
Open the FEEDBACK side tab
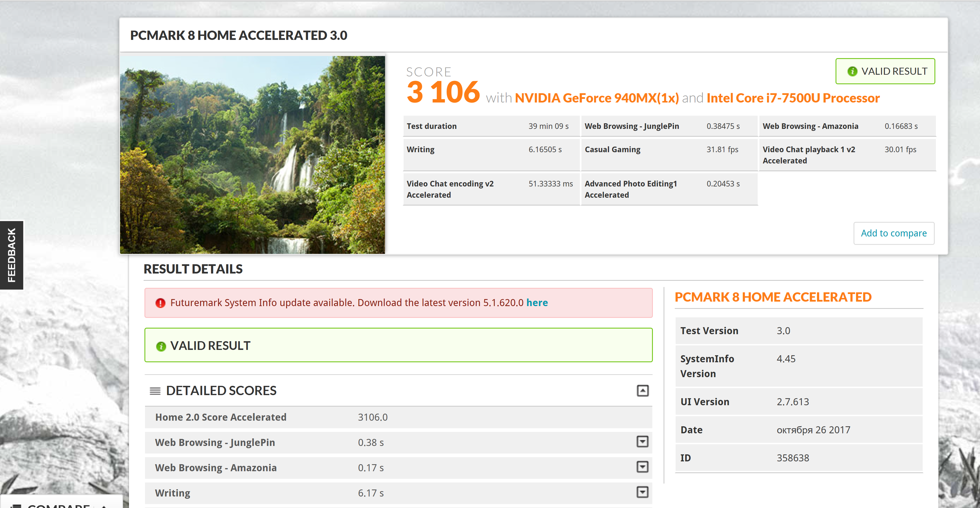tap(12, 255)
